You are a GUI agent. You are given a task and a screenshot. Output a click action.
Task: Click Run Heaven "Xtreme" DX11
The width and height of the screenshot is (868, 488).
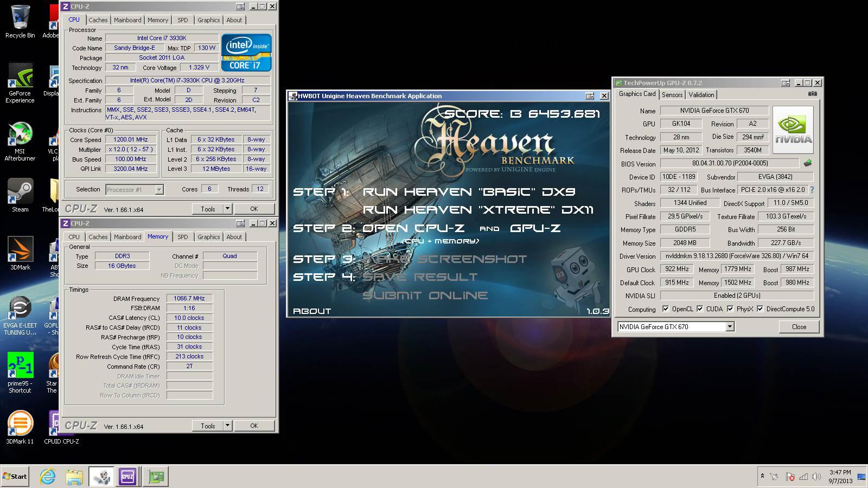pos(478,210)
